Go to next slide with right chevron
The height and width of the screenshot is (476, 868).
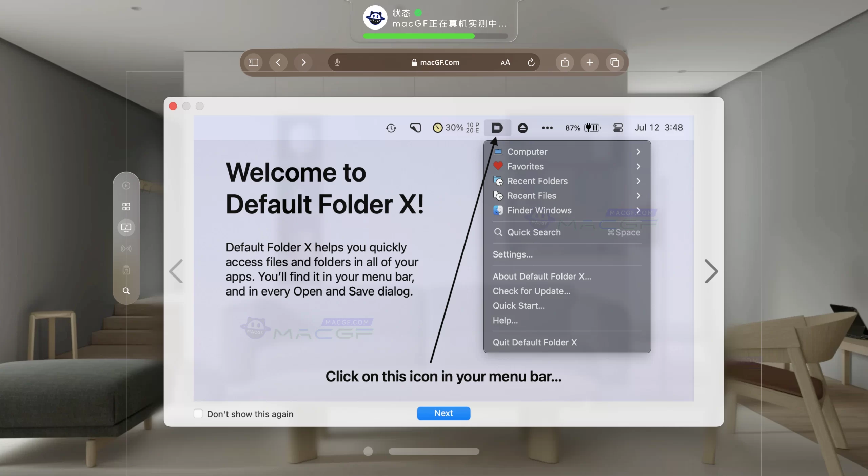click(x=711, y=271)
